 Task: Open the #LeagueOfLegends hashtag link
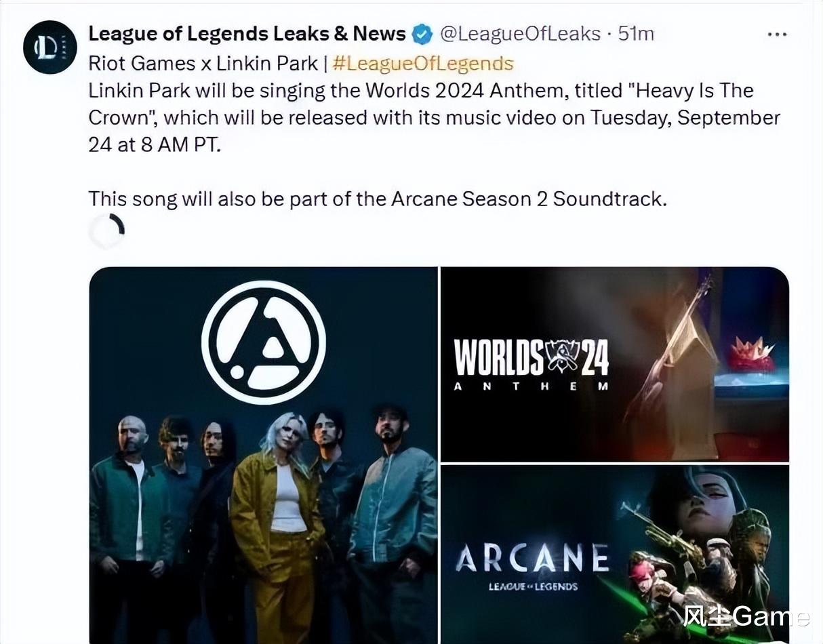click(x=424, y=64)
